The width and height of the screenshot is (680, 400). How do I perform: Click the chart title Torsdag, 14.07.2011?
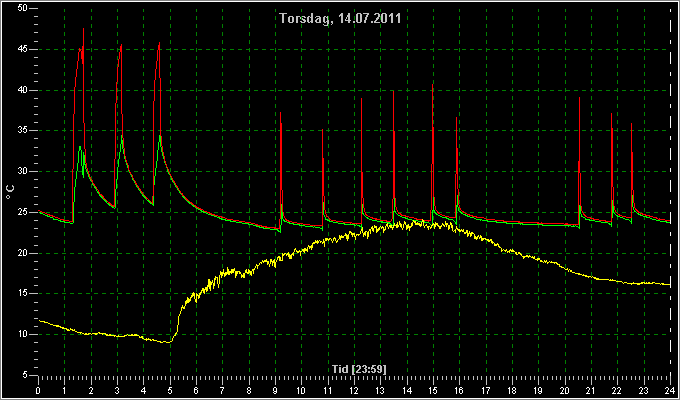coord(340,18)
